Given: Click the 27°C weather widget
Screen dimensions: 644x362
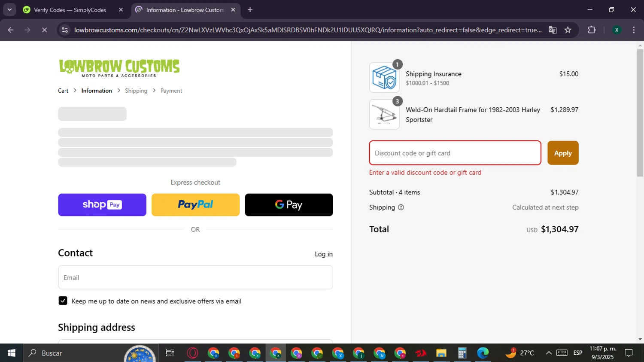Looking at the screenshot, I should coord(520,353).
